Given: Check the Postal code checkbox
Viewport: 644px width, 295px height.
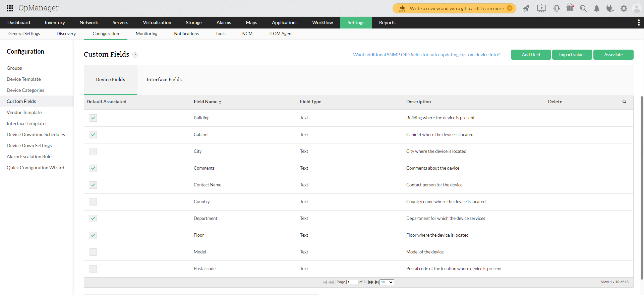Looking at the screenshot, I should pyautogui.click(x=93, y=269).
